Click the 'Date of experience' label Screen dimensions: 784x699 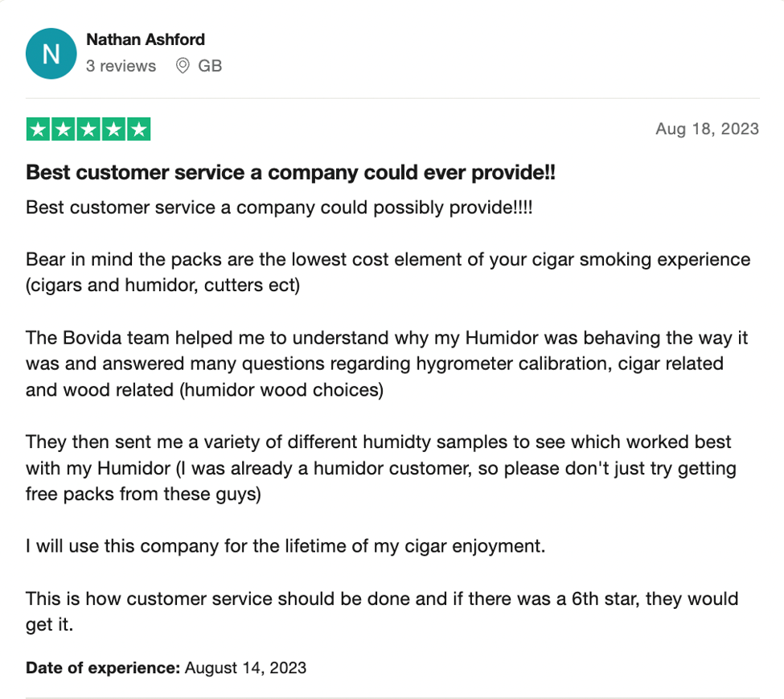[102, 668]
